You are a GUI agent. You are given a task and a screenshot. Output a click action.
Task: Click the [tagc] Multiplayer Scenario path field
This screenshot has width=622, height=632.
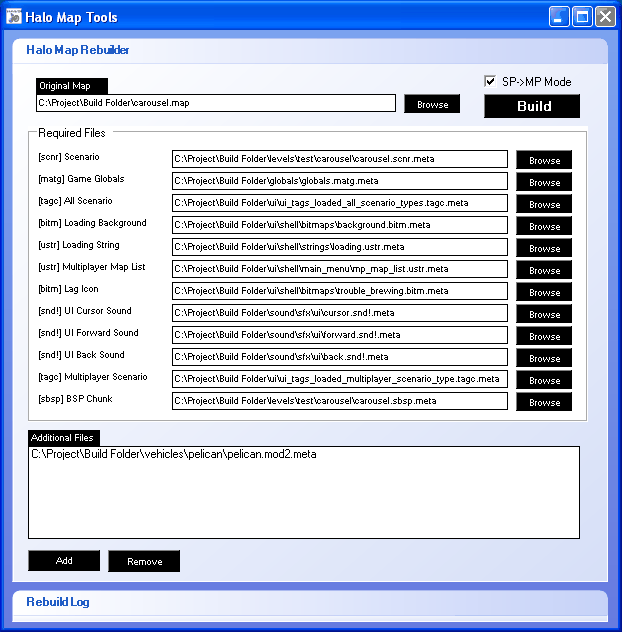click(340, 379)
